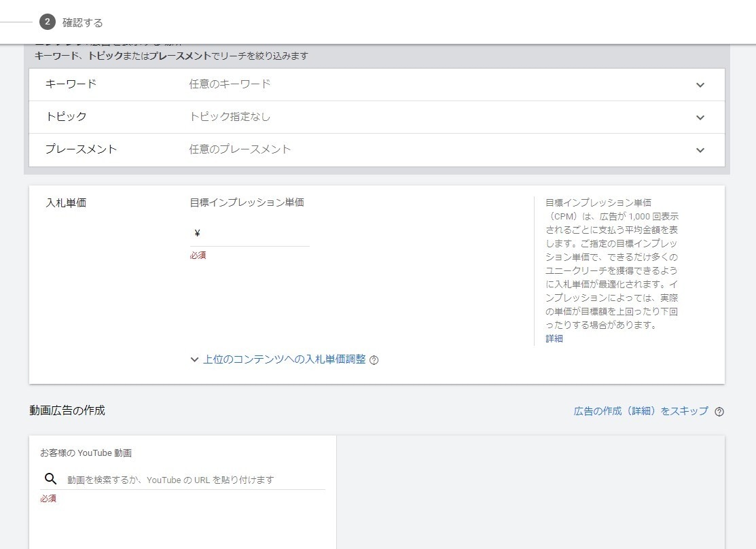
Task: Select the 確認する step label
Action: click(x=82, y=22)
